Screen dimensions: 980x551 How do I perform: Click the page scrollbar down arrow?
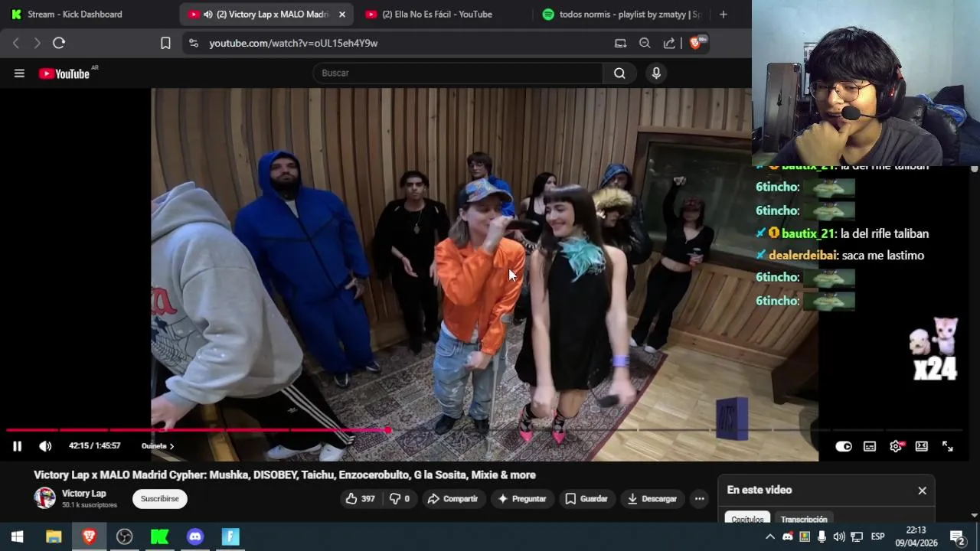[x=974, y=515]
